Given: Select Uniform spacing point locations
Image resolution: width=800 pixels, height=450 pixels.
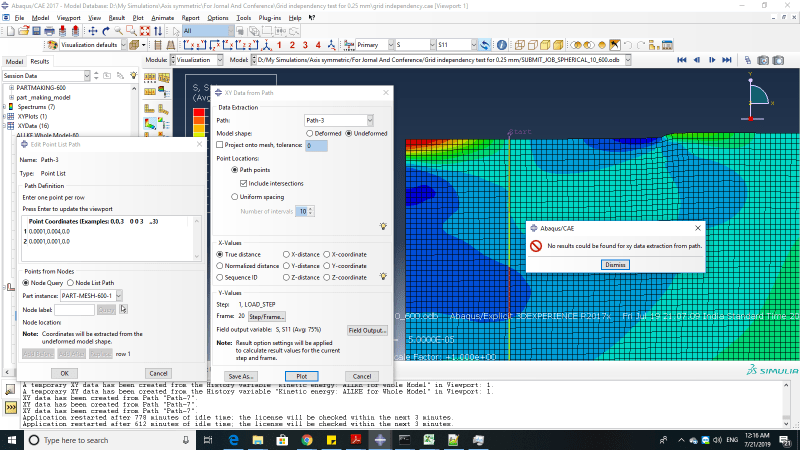Looking at the screenshot, I should (x=235, y=197).
